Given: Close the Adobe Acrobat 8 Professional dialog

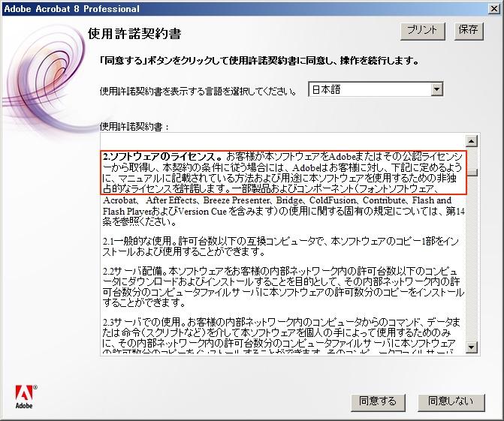Looking at the screenshot, I should click(494, 9).
